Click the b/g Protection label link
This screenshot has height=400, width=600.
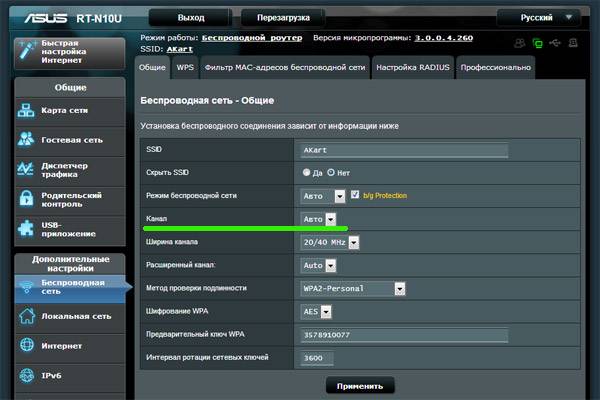[385, 196]
